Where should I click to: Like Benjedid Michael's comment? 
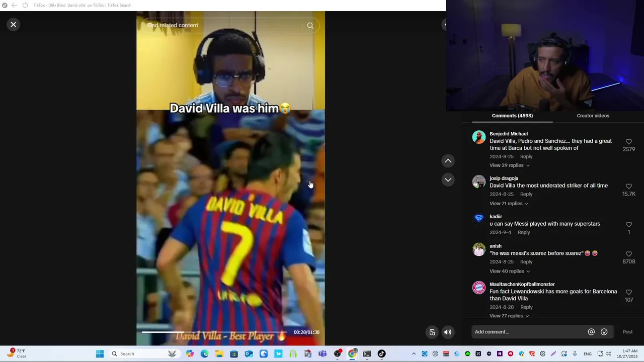pyautogui.click(x=628, y=142)
